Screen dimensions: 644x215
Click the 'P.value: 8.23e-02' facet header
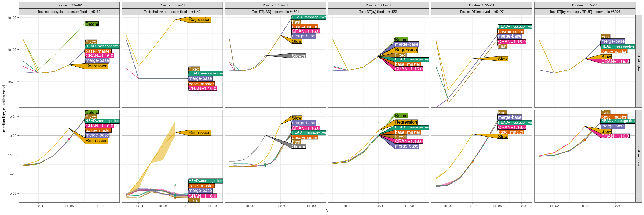69,5
